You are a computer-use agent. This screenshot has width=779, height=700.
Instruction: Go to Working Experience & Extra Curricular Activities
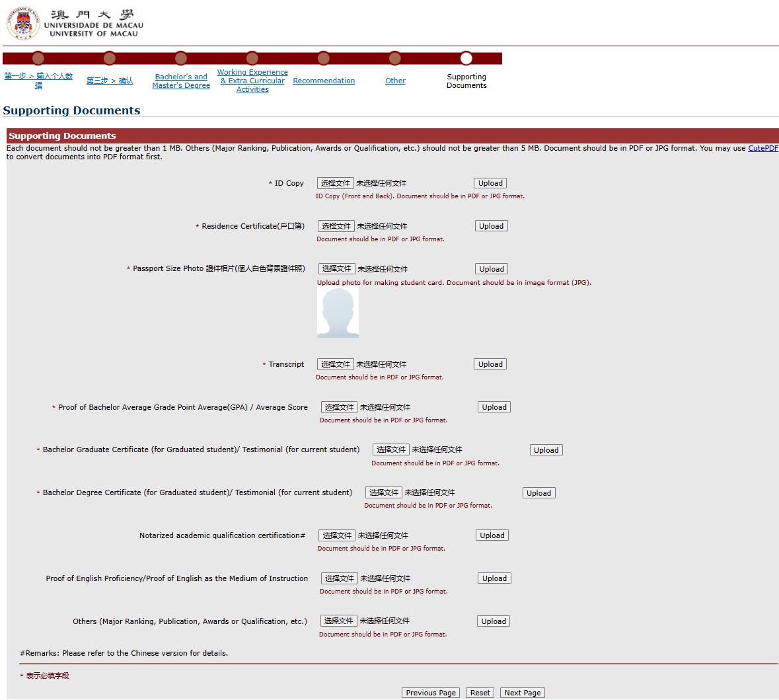(252, 81)
